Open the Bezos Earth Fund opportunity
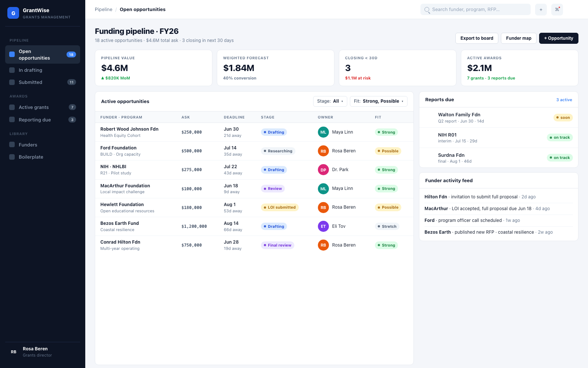This screenshot has height=368, width=588. [254, 226]
